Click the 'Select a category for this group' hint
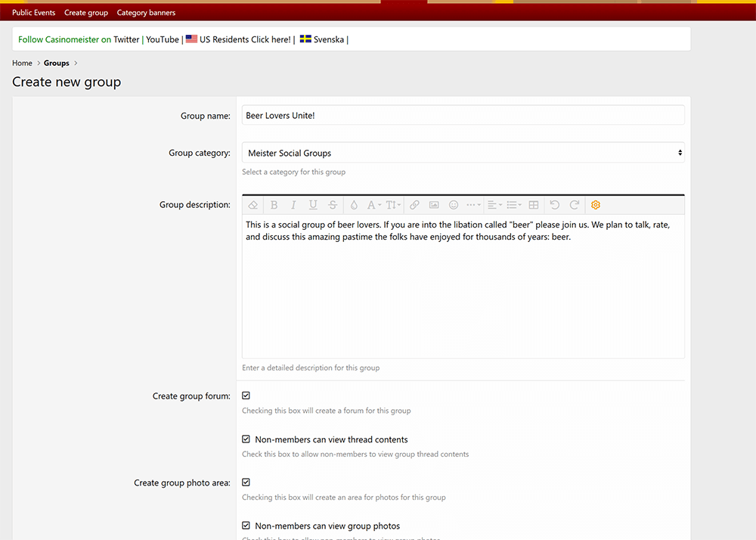 click(x=293, y=172)
